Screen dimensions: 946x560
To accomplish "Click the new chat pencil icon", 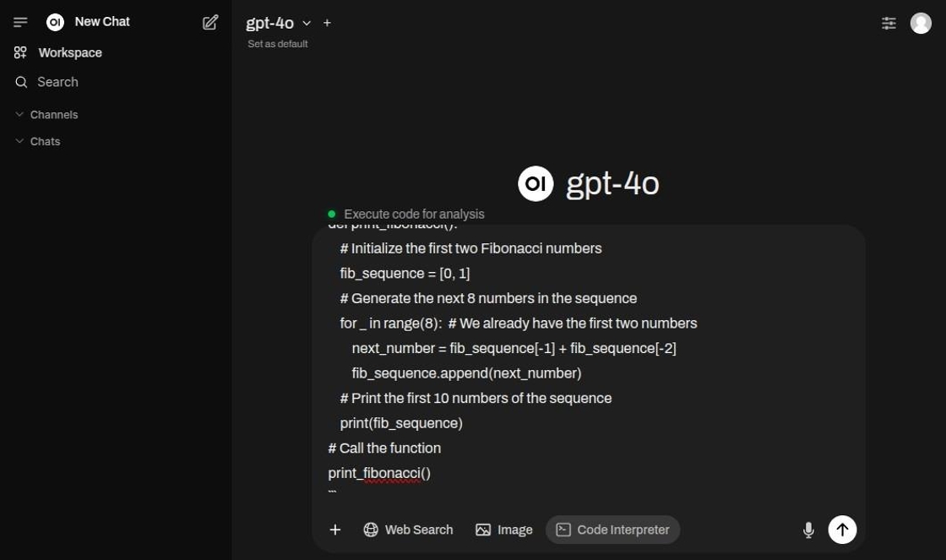I will point(210,22).
